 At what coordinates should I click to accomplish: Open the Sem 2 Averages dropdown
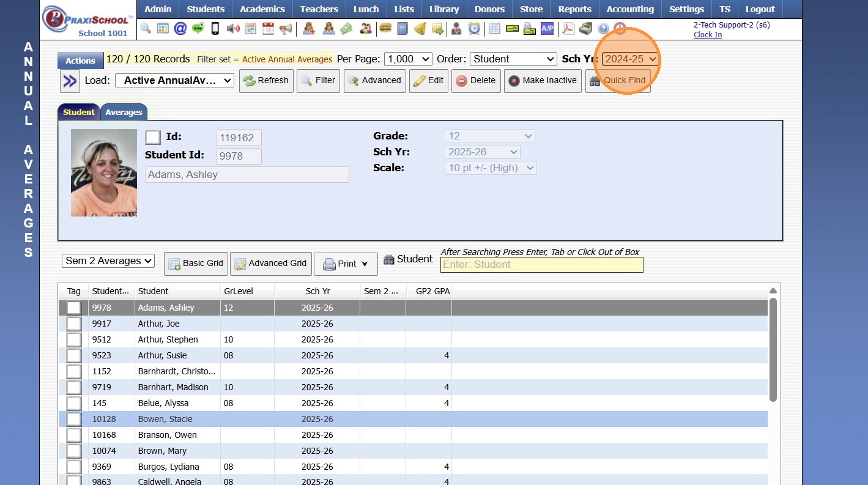tap(108, 261)
